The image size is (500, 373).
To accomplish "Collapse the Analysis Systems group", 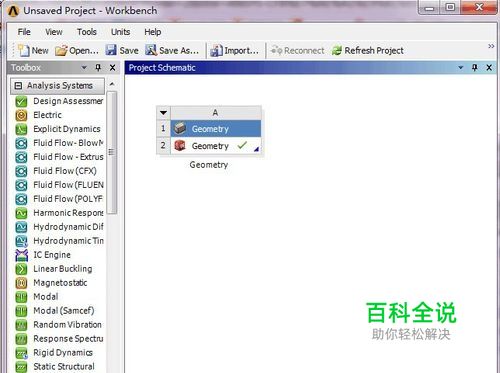I will 19,86.
